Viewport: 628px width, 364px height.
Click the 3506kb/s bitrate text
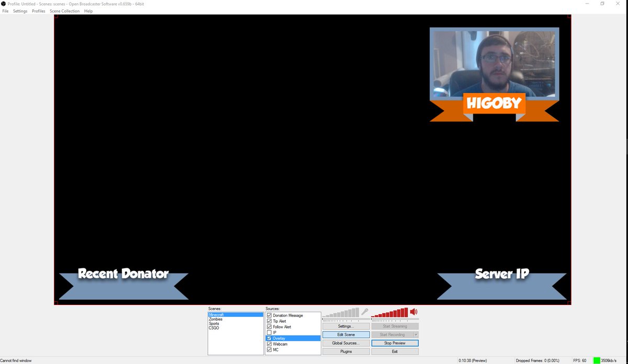tap(609, 360)
